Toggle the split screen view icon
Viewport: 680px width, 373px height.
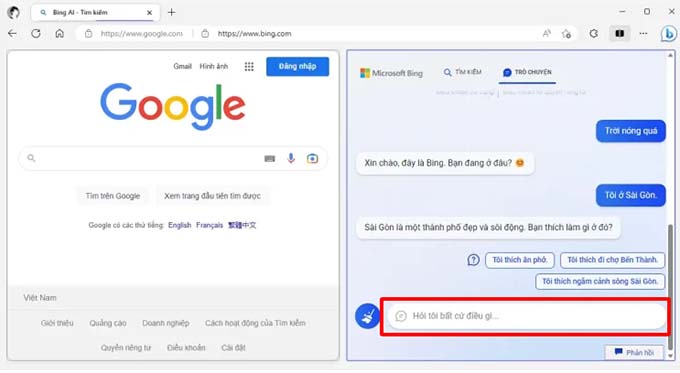[620, 33]
